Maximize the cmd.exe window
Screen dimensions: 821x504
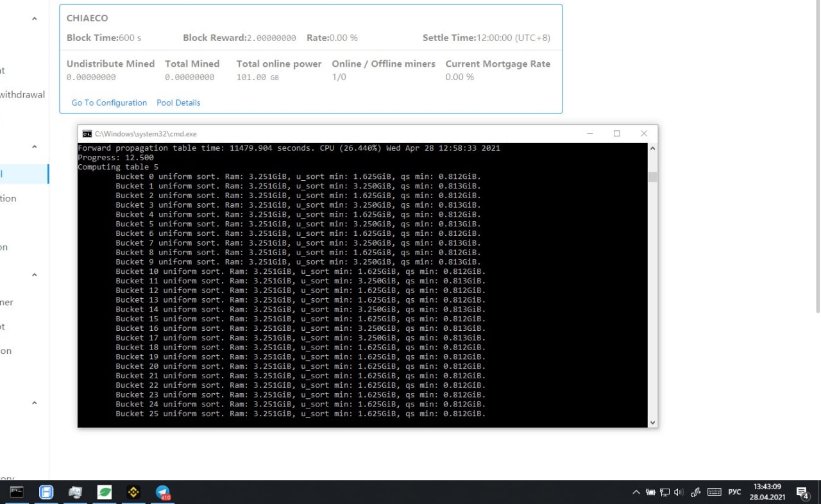(616, 133)
